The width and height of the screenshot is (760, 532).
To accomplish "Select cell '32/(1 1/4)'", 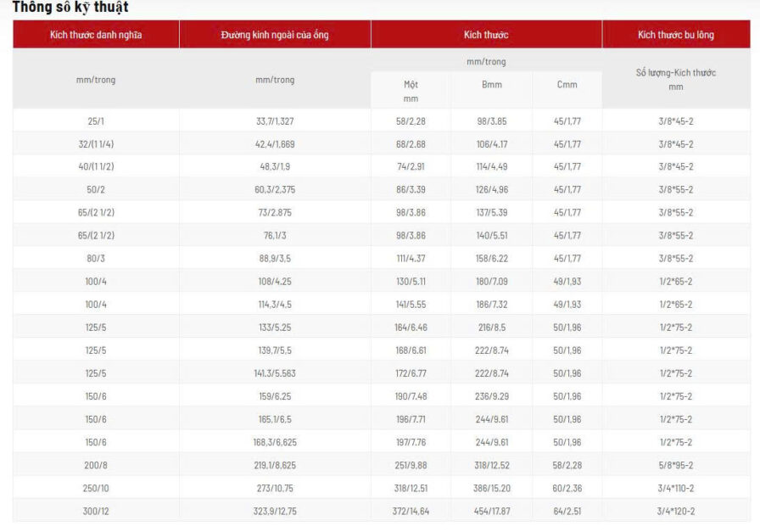I will (96, 144).
